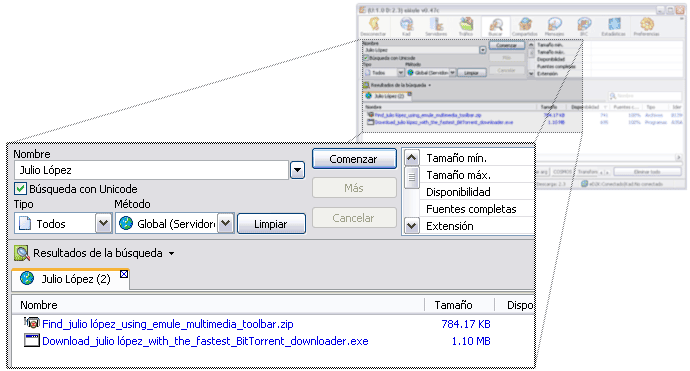This screenshot has height=371, width=690.
Task: Click the enlarged Limpiar button
Action: pos(271,224)
